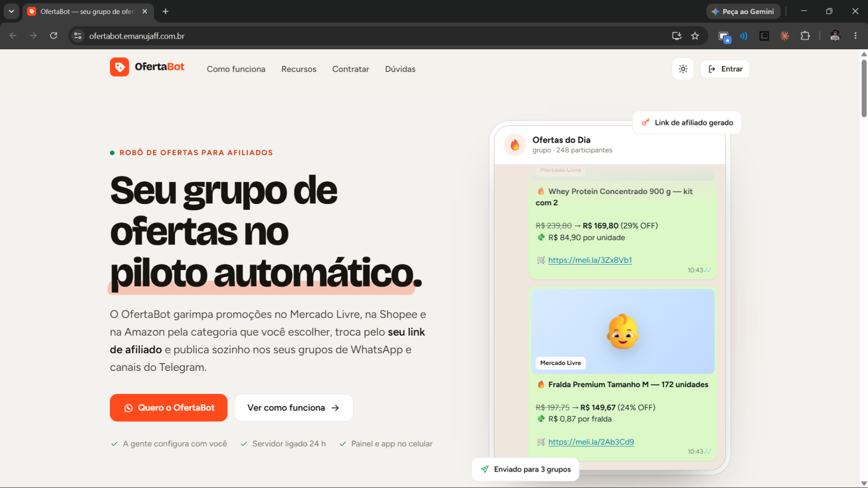The image size is (868, 488).
Task: Click Ver como funciona button
Action: tap(294, 407)
